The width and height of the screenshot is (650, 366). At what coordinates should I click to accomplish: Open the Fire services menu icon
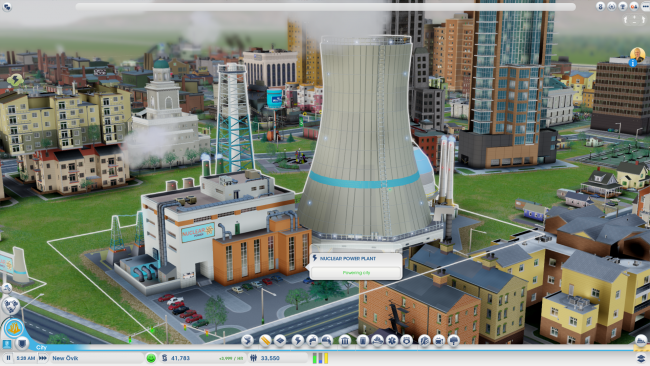pos(378,341)
